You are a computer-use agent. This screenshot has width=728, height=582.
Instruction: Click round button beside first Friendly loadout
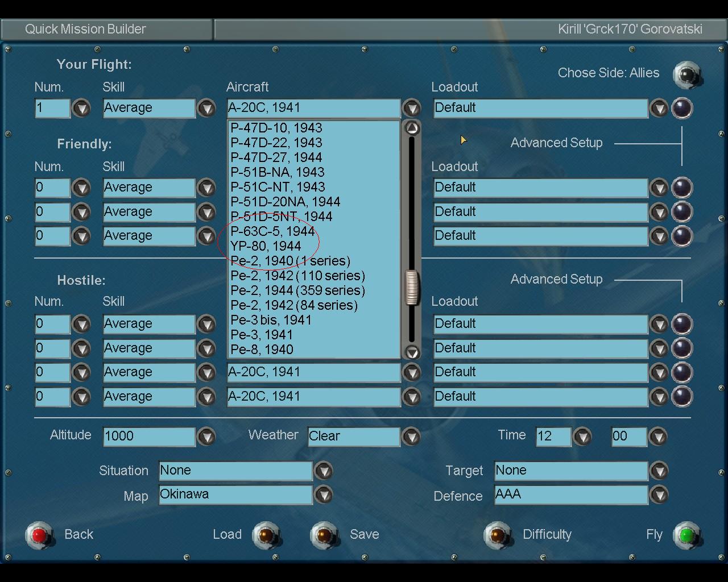[681, 188]
